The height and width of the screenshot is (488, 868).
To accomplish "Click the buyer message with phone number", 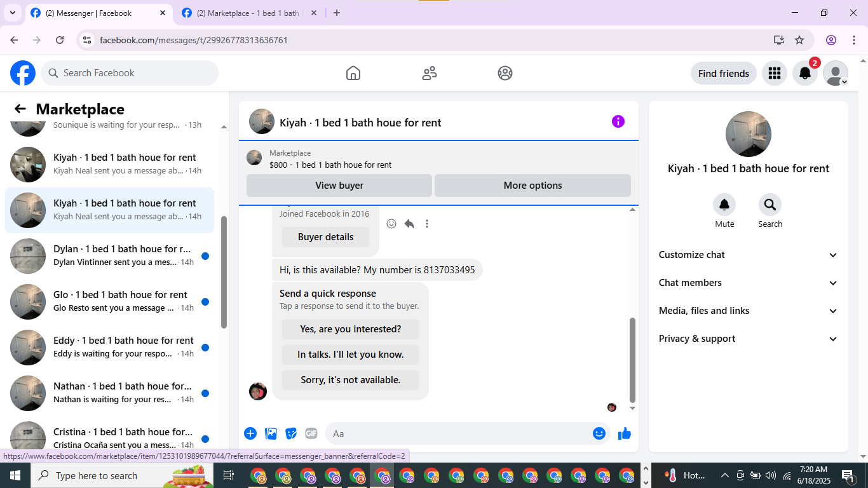I will pos(377,270).
